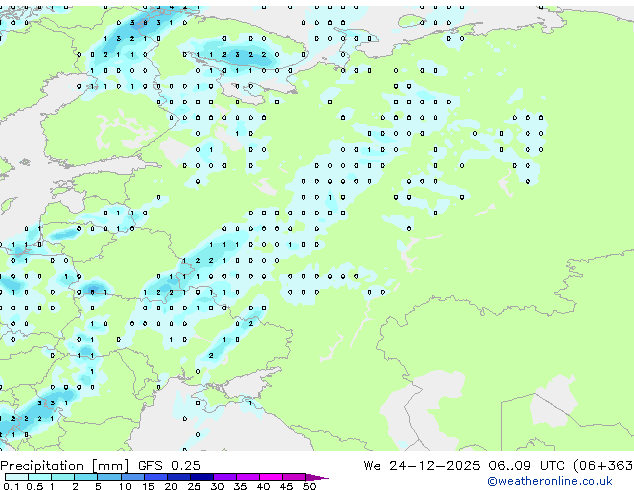This screenshot has width=634, height=490.
Task: Click the '10' legend tick label
Action: point(125,486)
